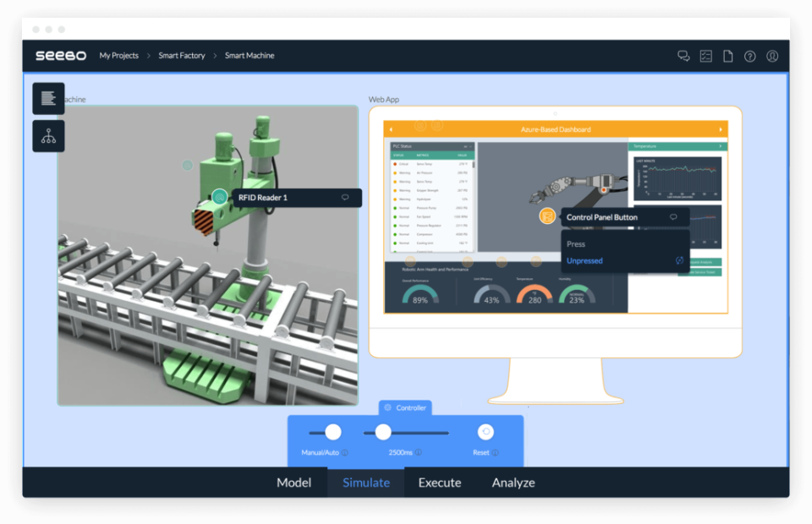Adjust the 2500ms interval slider
Viewport: 812px width, 524px height.
[381, 432]
